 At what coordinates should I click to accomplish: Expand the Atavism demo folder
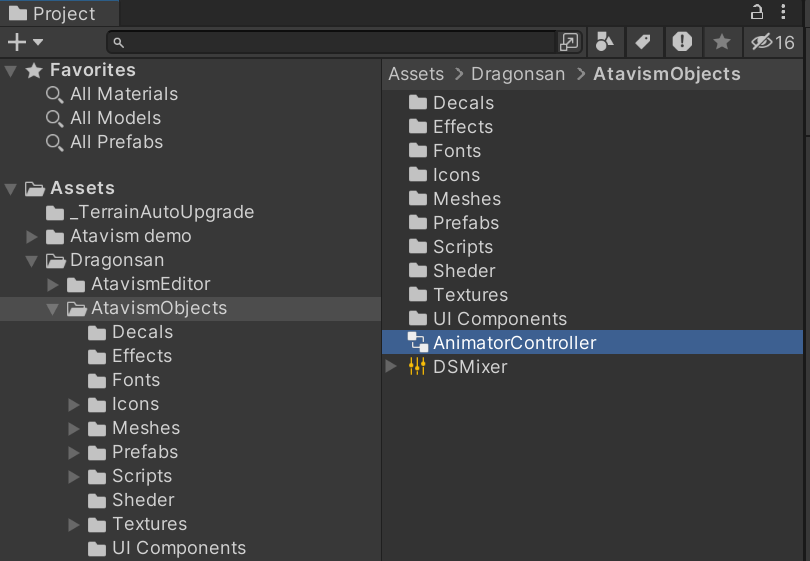(x=32, y=237)
